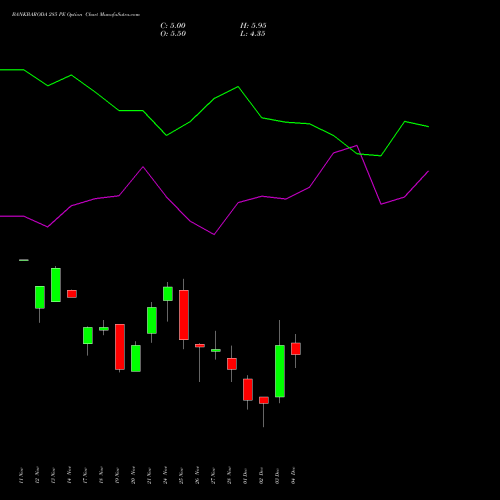The image size is (500, 500).
Task: Select the 14 Nov date label
Action: pos(70,475)
